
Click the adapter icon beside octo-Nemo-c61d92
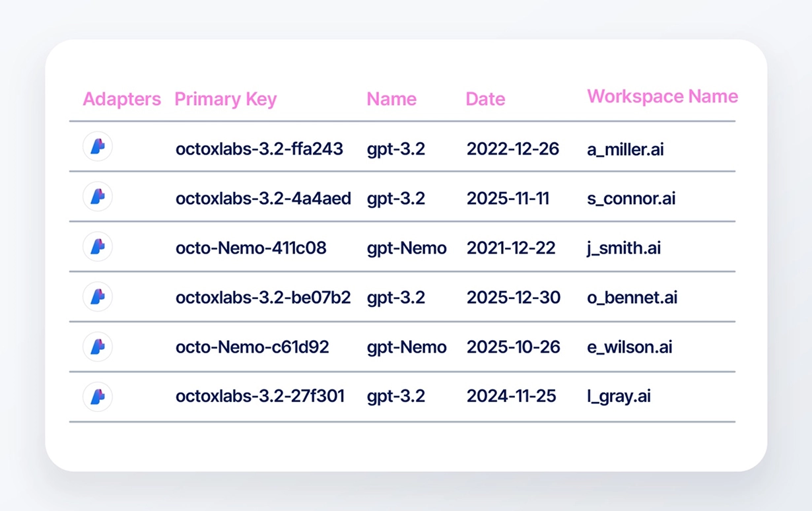click(98, 347)
